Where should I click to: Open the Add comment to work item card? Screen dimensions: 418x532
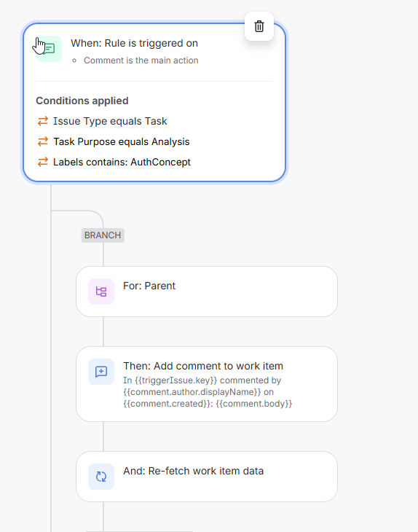coord(207,384)
